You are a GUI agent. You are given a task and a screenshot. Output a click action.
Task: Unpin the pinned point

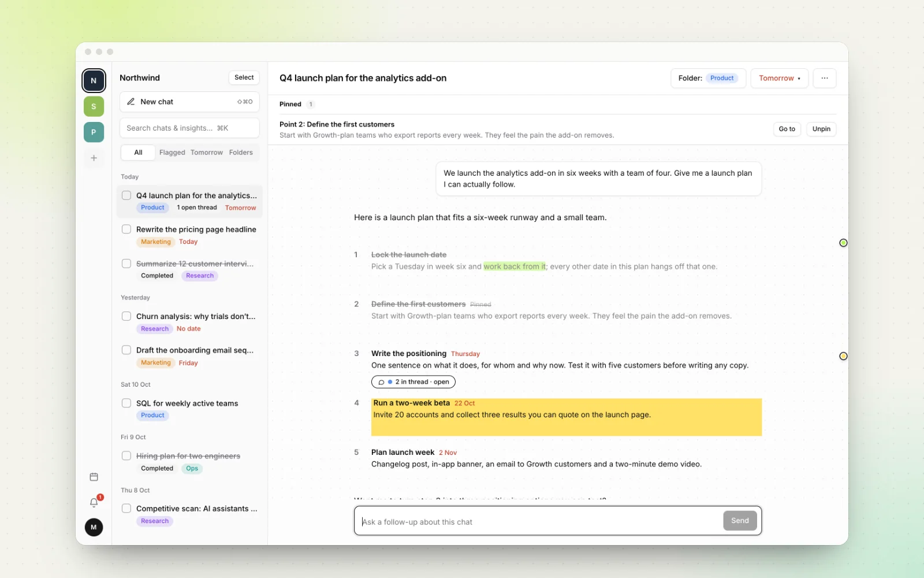coord(821,129)
